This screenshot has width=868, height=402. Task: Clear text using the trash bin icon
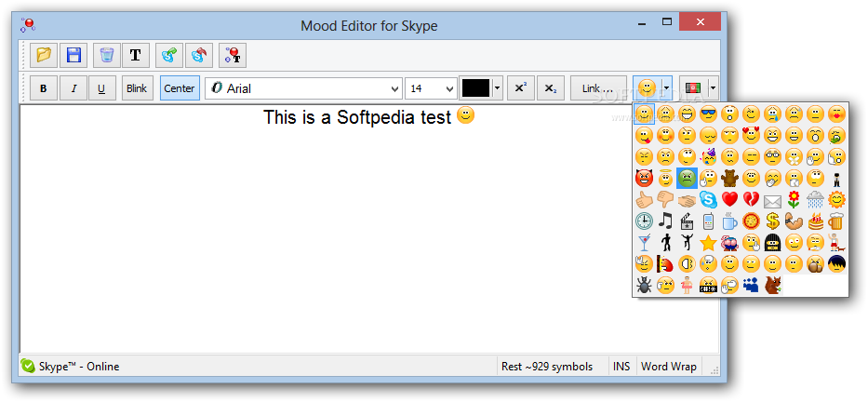pyautogui.click(x=106, y=55)
